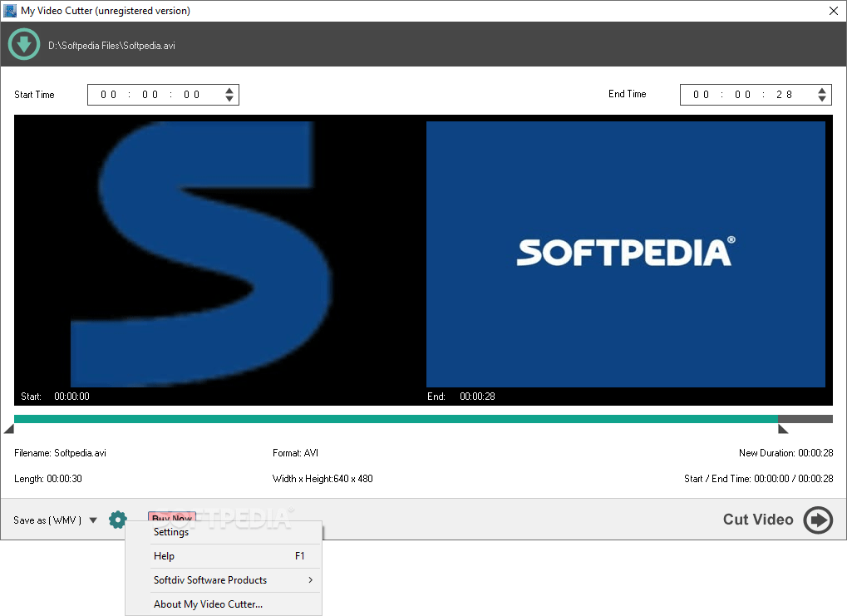The width and height of the screenshot is (847, 616).
Task: Click the circular arrow icon beside Cut Video
Action: pyautogui.click(x=817, y=520)
